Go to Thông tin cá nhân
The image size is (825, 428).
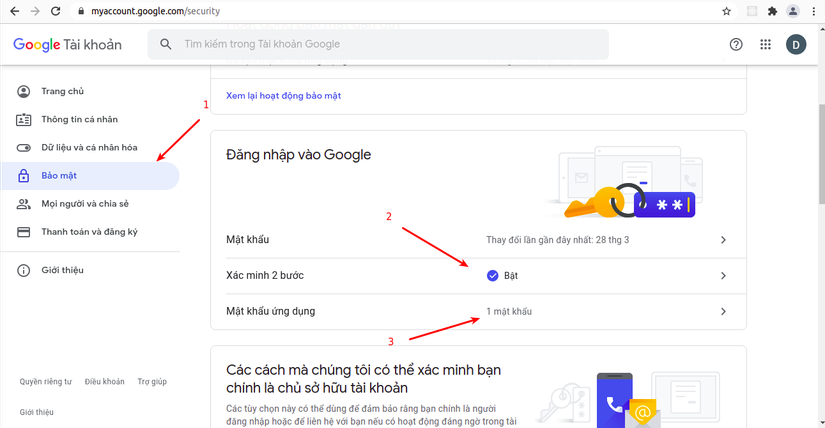pyautogui.click(x=79, y=120)
